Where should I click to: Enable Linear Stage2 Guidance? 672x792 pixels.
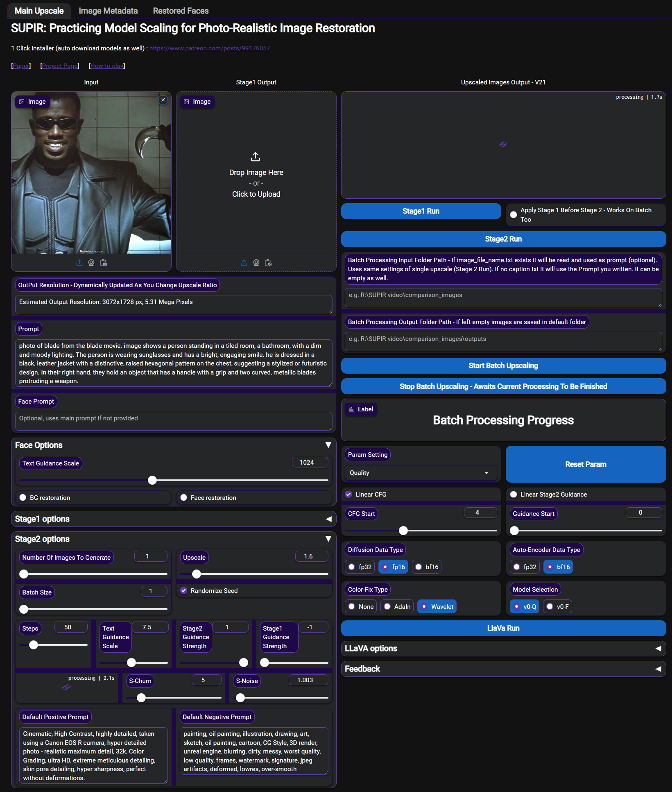(514, 494)
